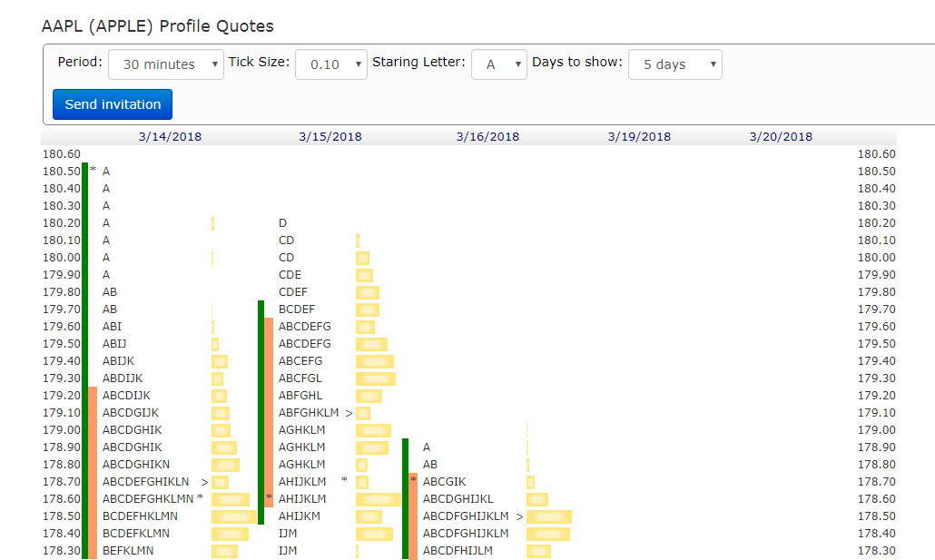This screenshot has width=935, height=560.
Task: Click the Period label
Action: pos(80,62)
